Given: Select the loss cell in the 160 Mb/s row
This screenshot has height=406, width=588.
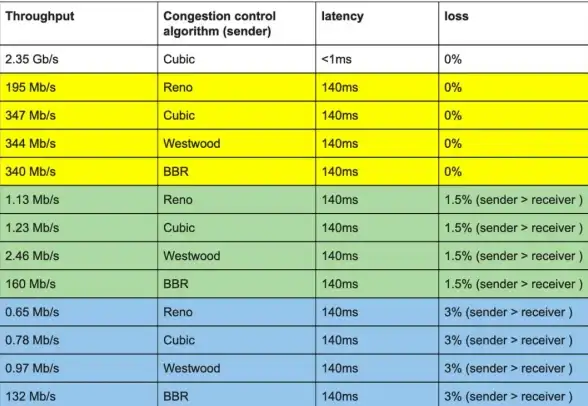Looking at the screenshot, I should point(513,284).
